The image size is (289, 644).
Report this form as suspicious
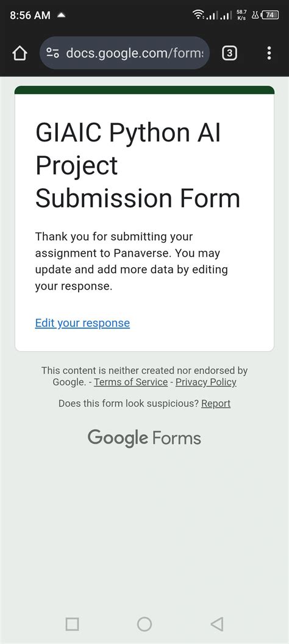tap(216, 403)
